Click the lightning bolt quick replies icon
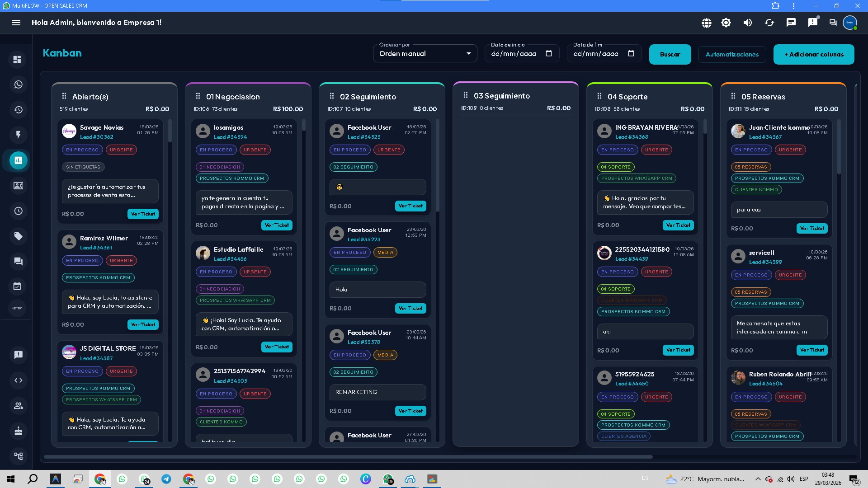Image resolution: width=868 pixels, height=488 pixels. (x=18, y=135)
